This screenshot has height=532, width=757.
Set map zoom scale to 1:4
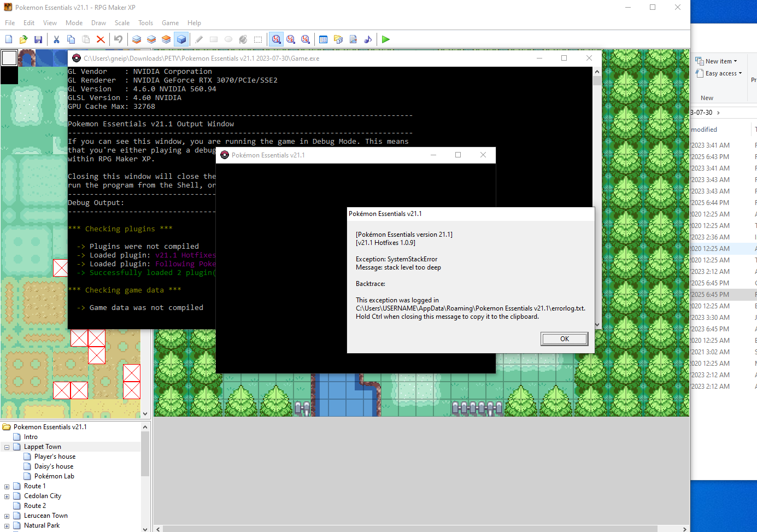[306, 39]
